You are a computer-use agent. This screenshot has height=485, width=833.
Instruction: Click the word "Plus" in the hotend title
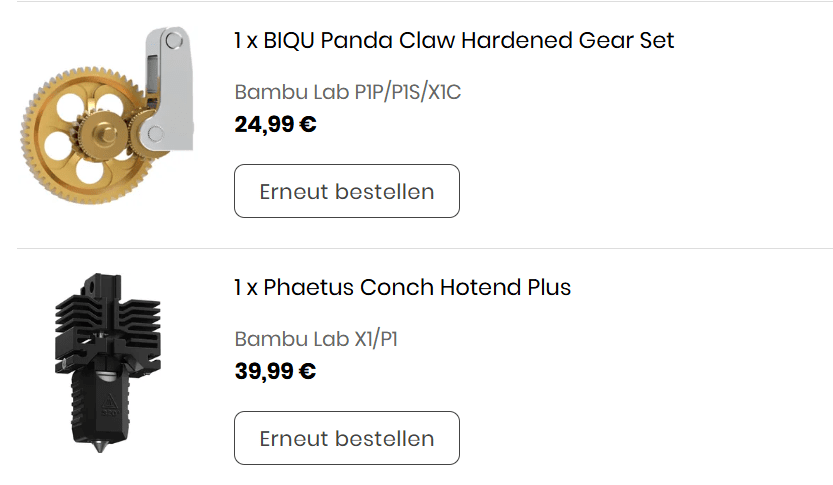[x=549, y=288]
